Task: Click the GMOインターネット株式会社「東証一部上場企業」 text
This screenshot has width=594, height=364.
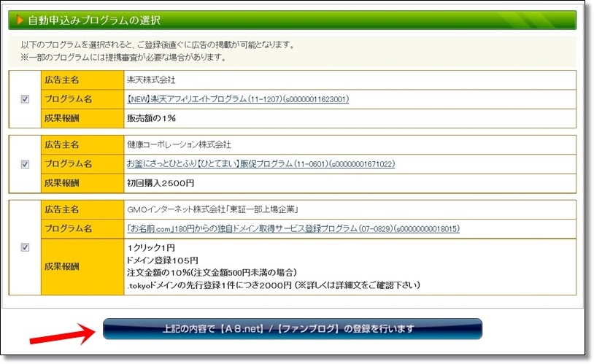Action: pyautogui.click(x=213, y=209)
